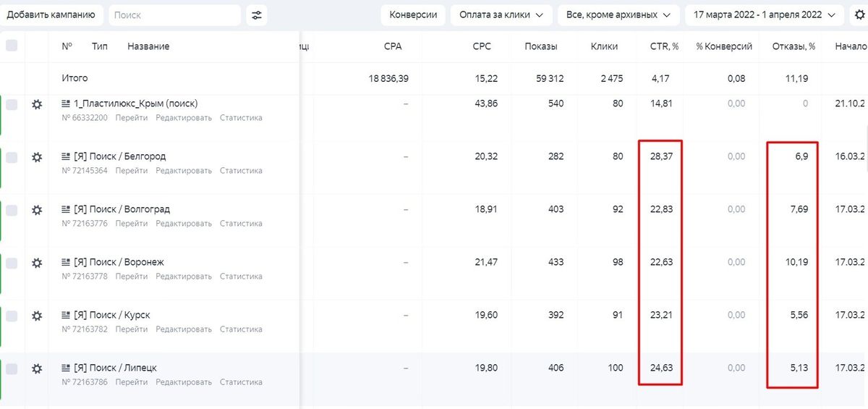Image resolution: width=868 pixels, height=409 pixels.
Task: Click the Конверсии button
Action: click(x=413, y=14)
